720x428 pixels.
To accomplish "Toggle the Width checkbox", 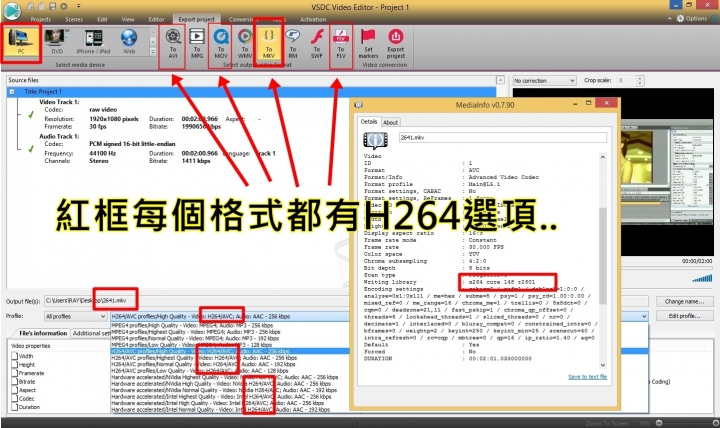I will click(x=15, y=356).
